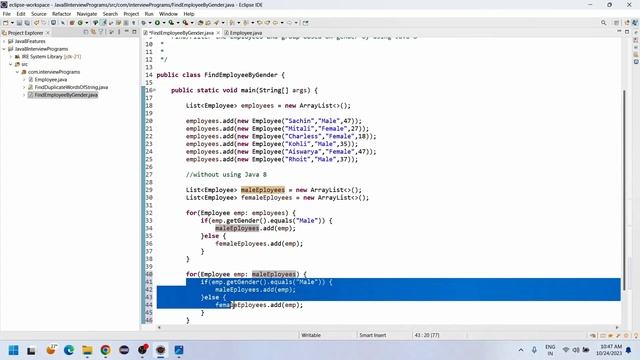Collapse the main method fold at line 16
Image resolution: width=640 pixels, height=360 pixels.
pos(154,90)
